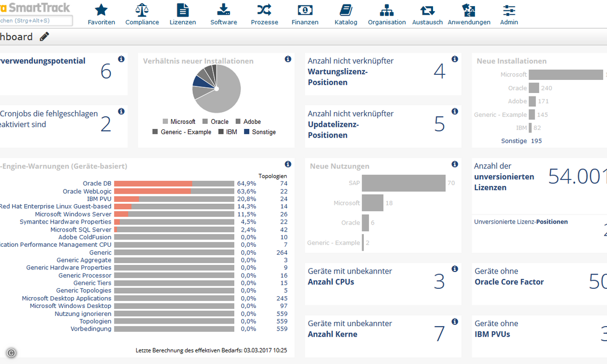The width and height of the screenshot is (607, 364).
Task: Open Compliance scales icon
Action: point(142,10)
